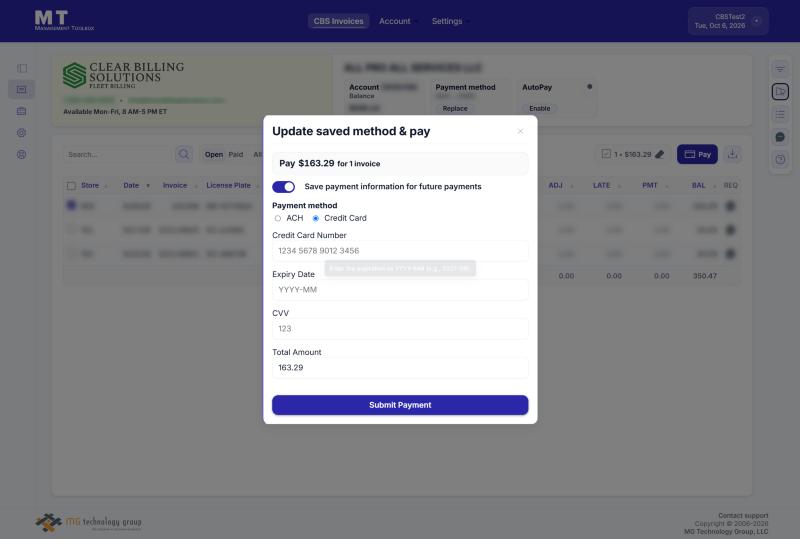Click the download invoices icon
Screen dimensions: 800x539
pos(733,154)
